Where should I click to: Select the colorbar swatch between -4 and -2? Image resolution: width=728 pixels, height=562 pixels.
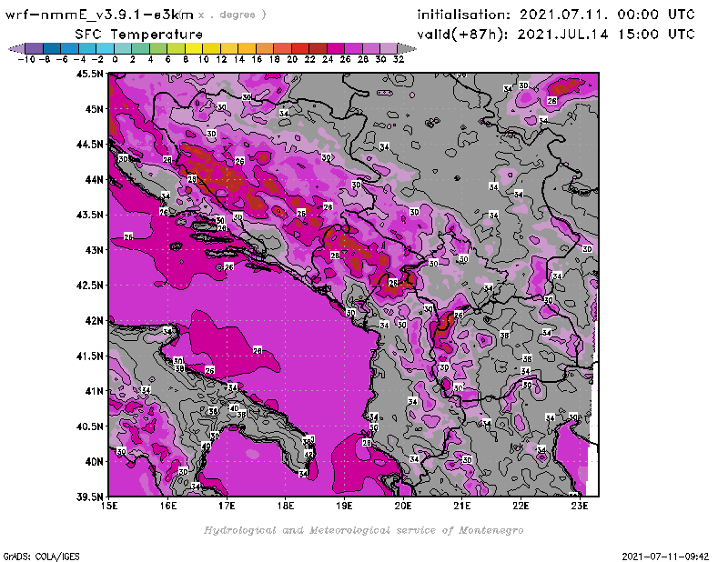click(x=87, y=48)
